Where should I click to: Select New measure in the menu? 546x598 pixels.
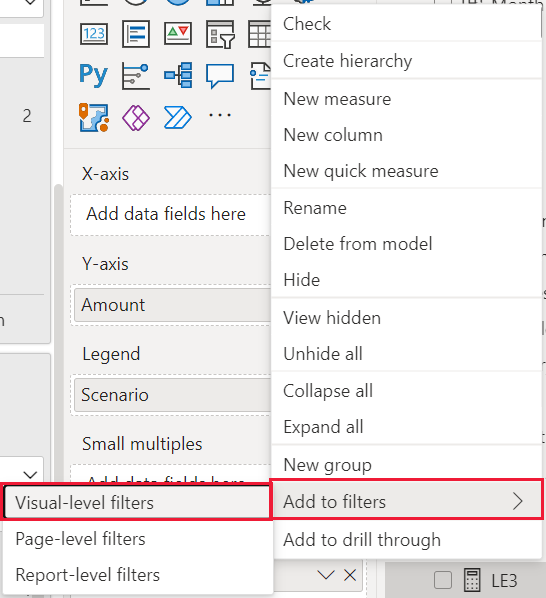tap(407, 99)
